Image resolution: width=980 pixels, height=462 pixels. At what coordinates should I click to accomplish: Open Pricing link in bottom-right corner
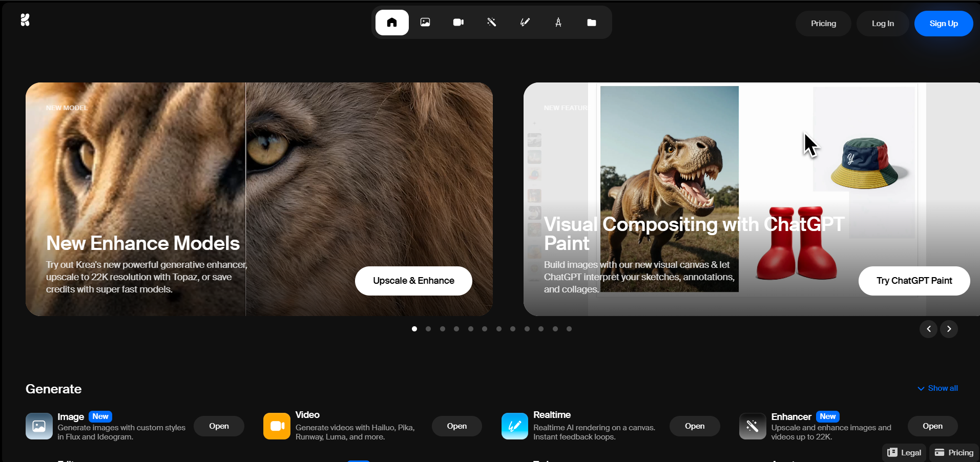click(954, 453)
